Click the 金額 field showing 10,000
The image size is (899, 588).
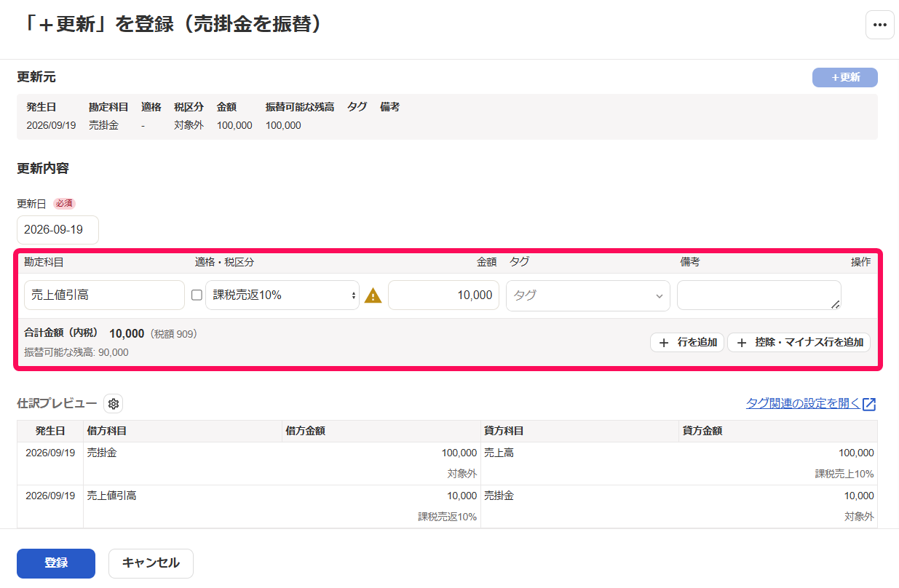(443, 295)
